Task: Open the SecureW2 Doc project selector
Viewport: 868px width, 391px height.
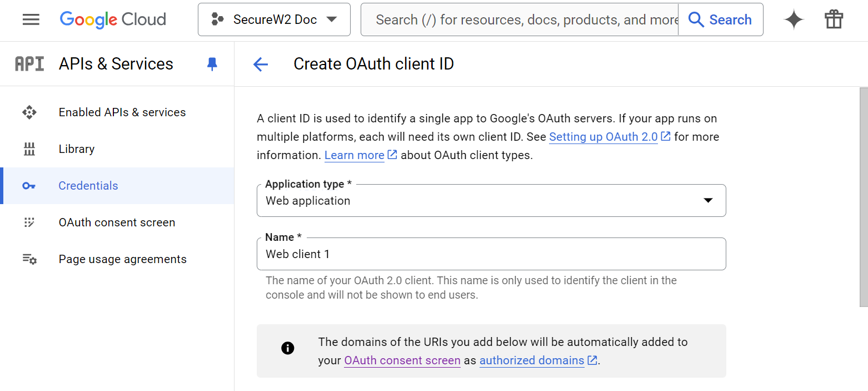Action: tap(274, 19)
